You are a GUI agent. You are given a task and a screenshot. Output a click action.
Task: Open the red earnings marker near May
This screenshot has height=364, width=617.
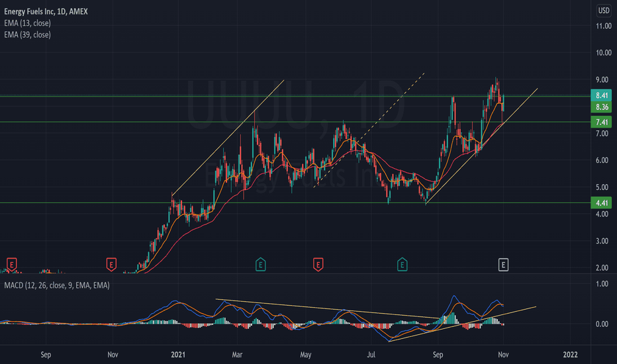pyautogui.click(x=318, y=265)
